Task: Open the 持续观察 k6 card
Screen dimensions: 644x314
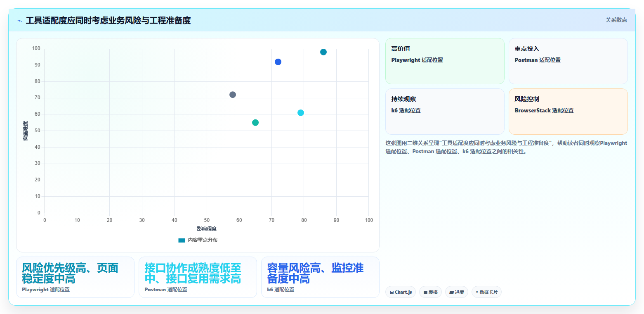Action: coord(445,112)
